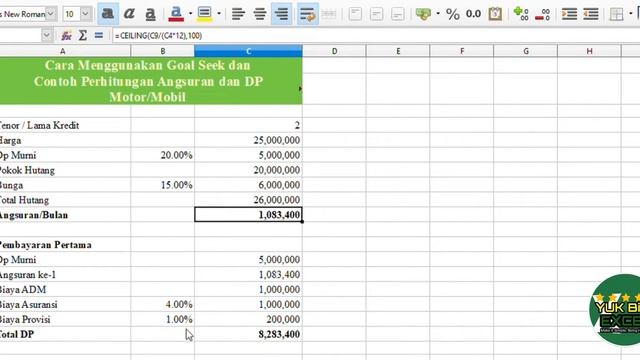Viewport: 640px width, 360px height.
Task: Click the font size field showing 10
Action: coord(71,14)
